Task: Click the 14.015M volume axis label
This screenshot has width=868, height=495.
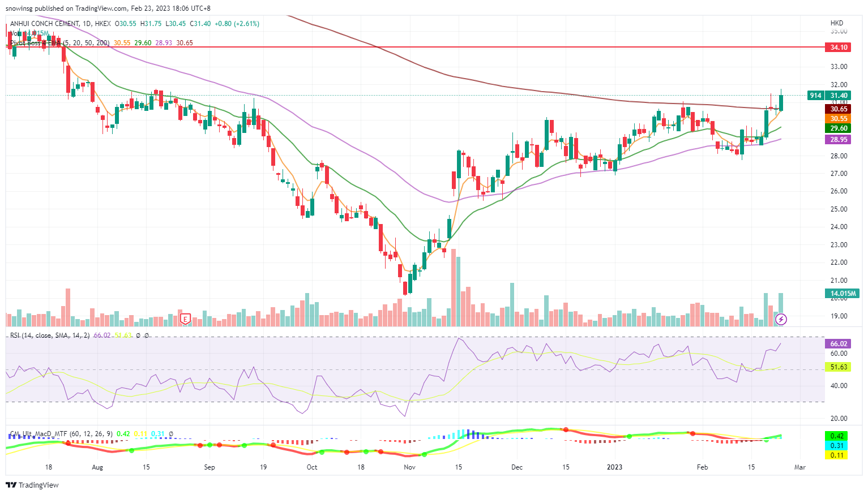Action: (843, 293)
